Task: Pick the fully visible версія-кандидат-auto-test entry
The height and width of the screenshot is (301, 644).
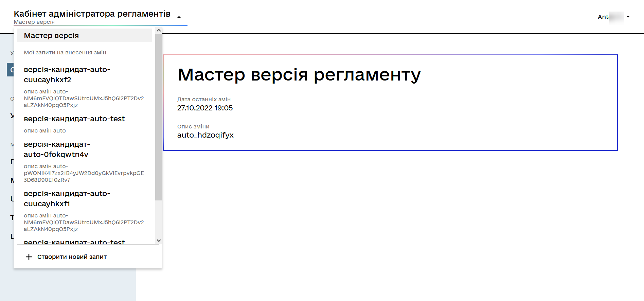Action: (x=74, y=119)
